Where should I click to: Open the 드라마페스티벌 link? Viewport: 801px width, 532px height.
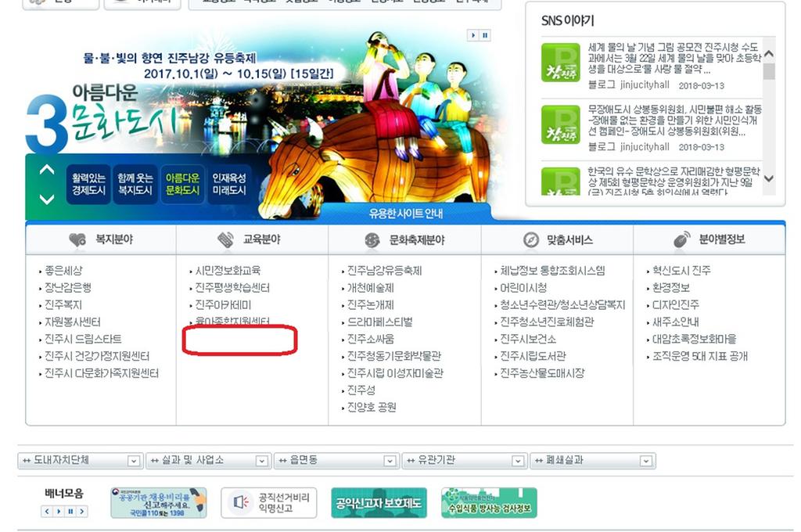[x=379, y=322]
